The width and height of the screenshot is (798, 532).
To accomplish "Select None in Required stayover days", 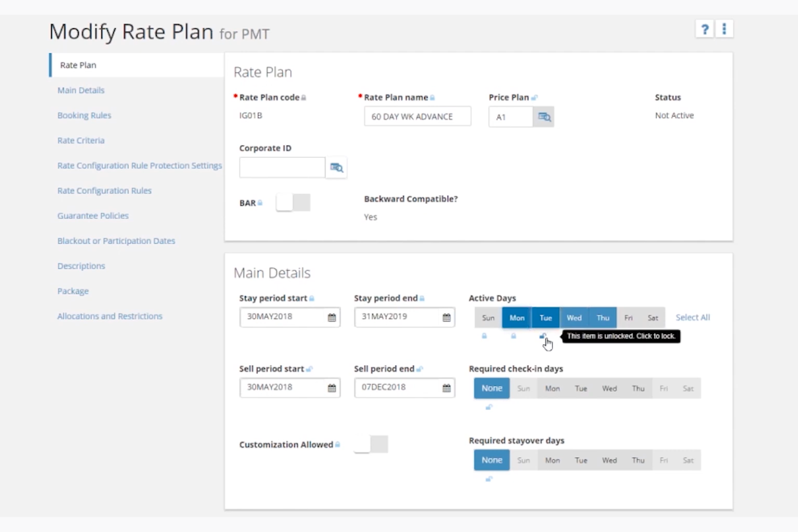I will pos(492,460).
